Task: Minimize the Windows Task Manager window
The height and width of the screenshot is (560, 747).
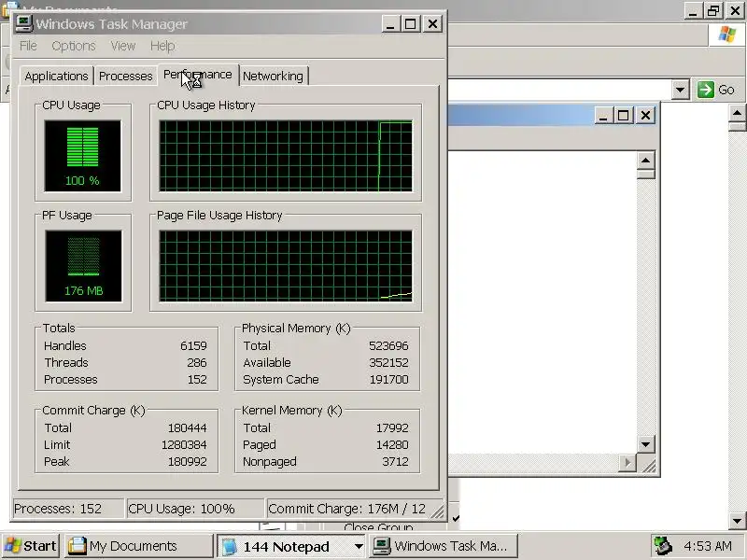Action: click(x=390, y=24)
